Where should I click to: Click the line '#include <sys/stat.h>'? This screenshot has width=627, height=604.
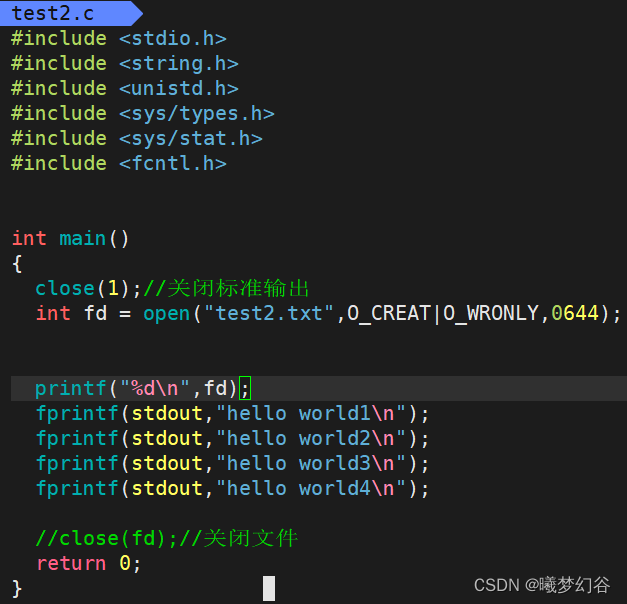coord(137,139)
